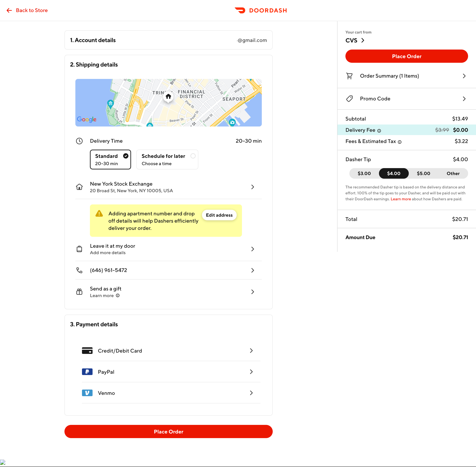Screen dimensions: 476x467
Task: Click the Fees & Estimated Tax $3.22 value
Action: pyautogui.click(x=461, y=141)
